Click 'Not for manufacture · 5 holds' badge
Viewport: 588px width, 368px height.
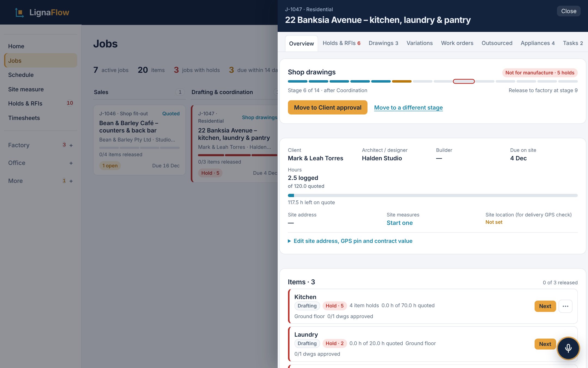pyautogui.click(x=540, y=73)
